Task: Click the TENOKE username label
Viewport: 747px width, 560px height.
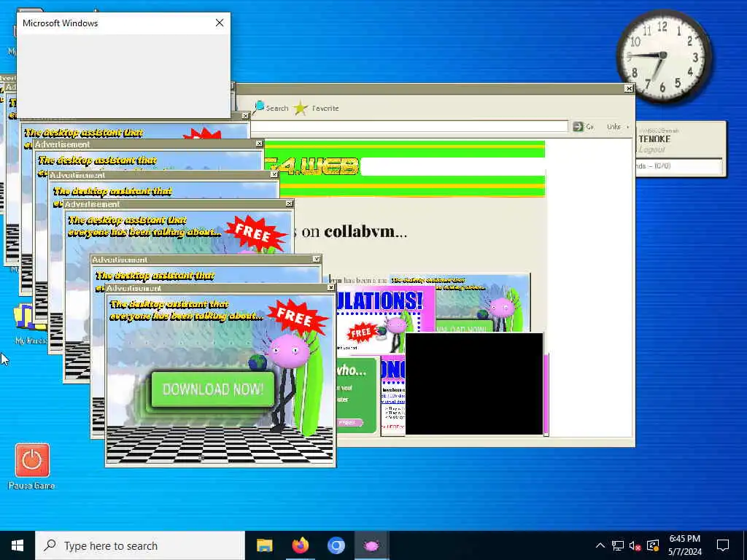Action: click(x=654, y=139)
